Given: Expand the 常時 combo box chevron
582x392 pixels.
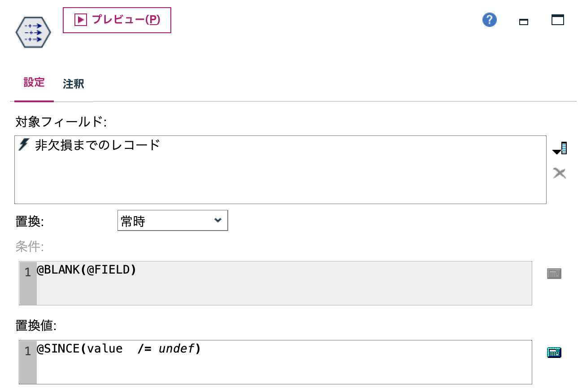Looking at the screenshot, I should pos(218,220).
